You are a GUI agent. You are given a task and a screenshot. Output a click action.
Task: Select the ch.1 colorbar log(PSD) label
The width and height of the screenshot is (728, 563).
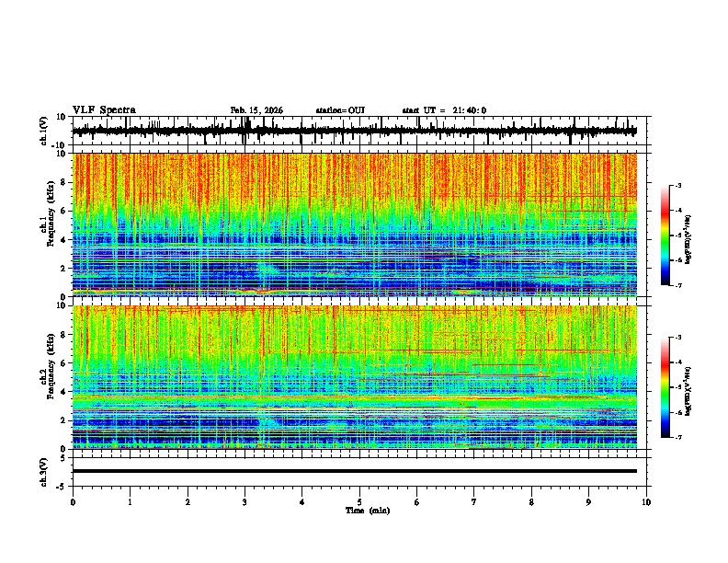pos(688,239)
